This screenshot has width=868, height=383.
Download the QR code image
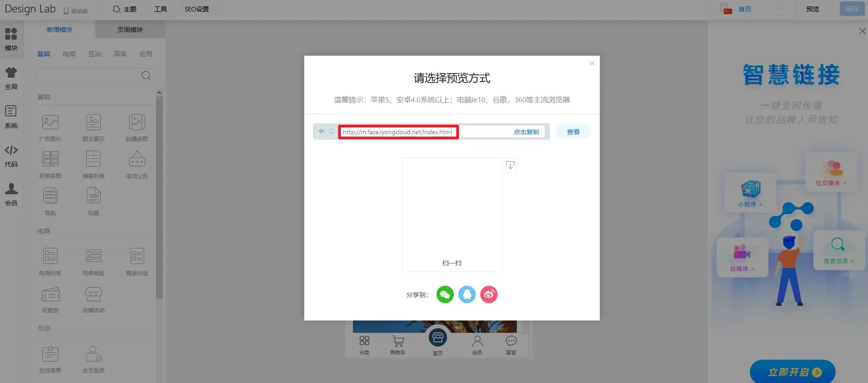pyautogui.click(x=510, y=165)
